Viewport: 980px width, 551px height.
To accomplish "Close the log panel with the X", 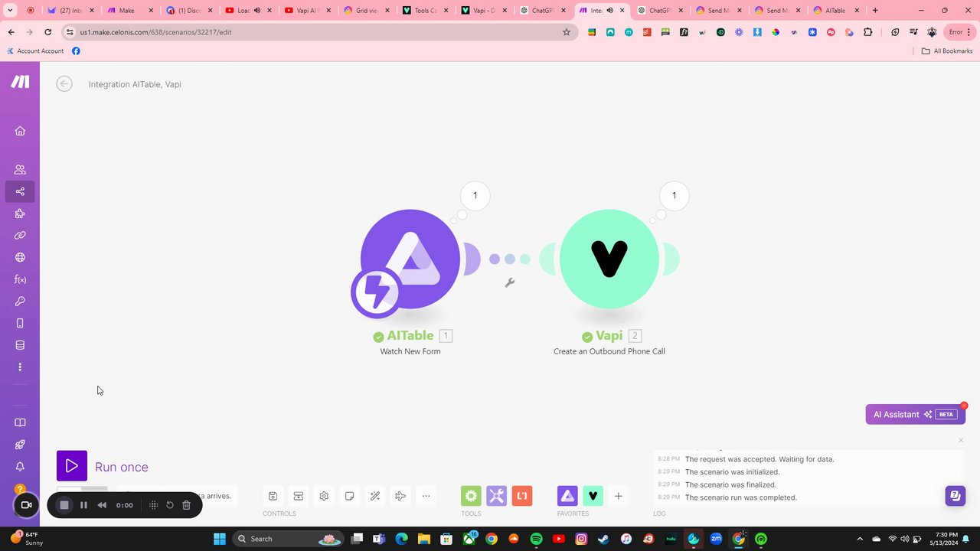I will point(961,440).
